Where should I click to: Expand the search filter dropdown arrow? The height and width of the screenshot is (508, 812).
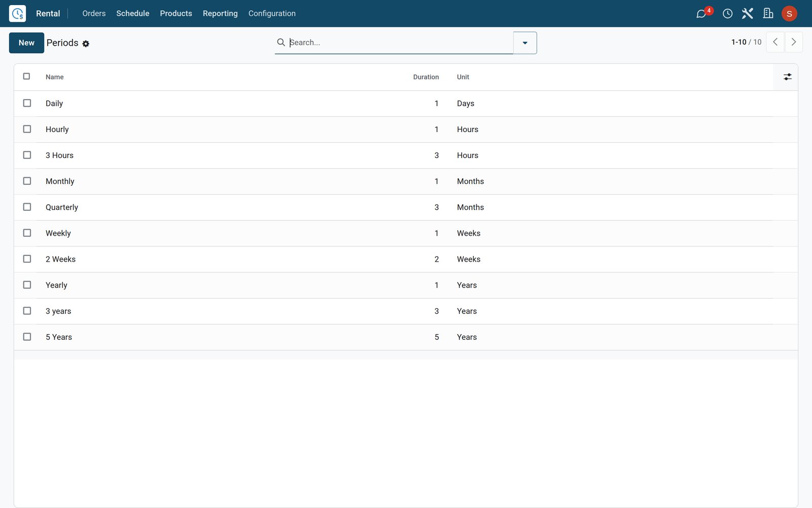coord(525,43)
